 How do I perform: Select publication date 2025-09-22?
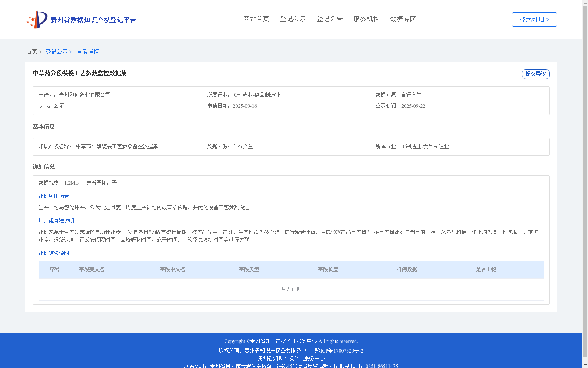pos(413,106)
